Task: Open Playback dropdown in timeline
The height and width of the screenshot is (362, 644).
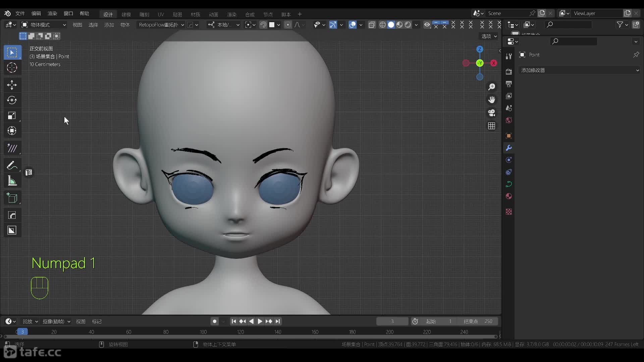Action: click(30, 321)
